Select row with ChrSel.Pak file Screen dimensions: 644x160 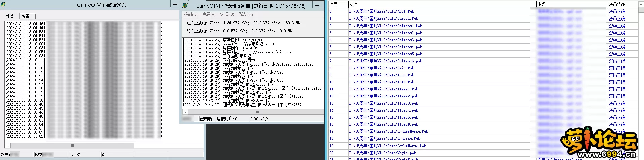[483, 18]
